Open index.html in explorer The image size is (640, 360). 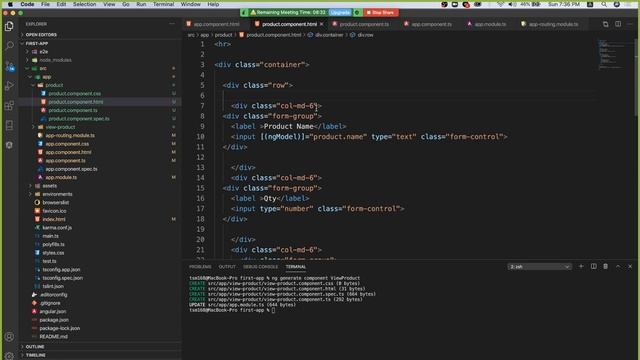pyautogui.click(x=53, y=219)
